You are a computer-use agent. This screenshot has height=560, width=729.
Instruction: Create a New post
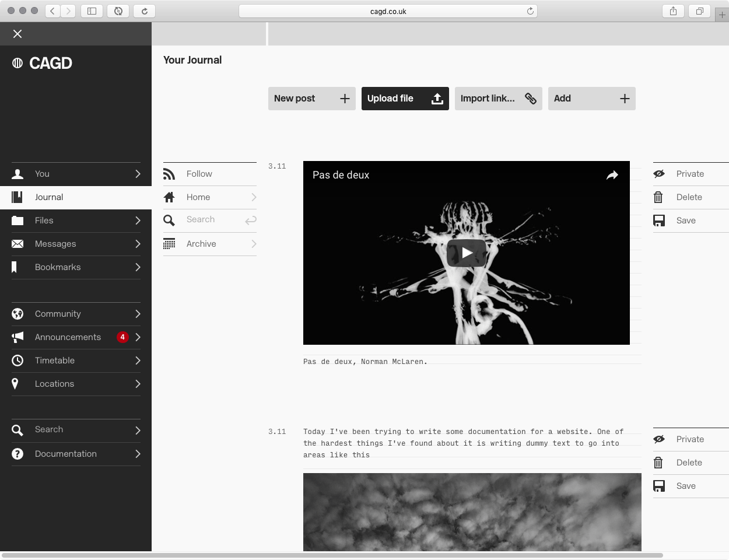[x=312, y=99]
